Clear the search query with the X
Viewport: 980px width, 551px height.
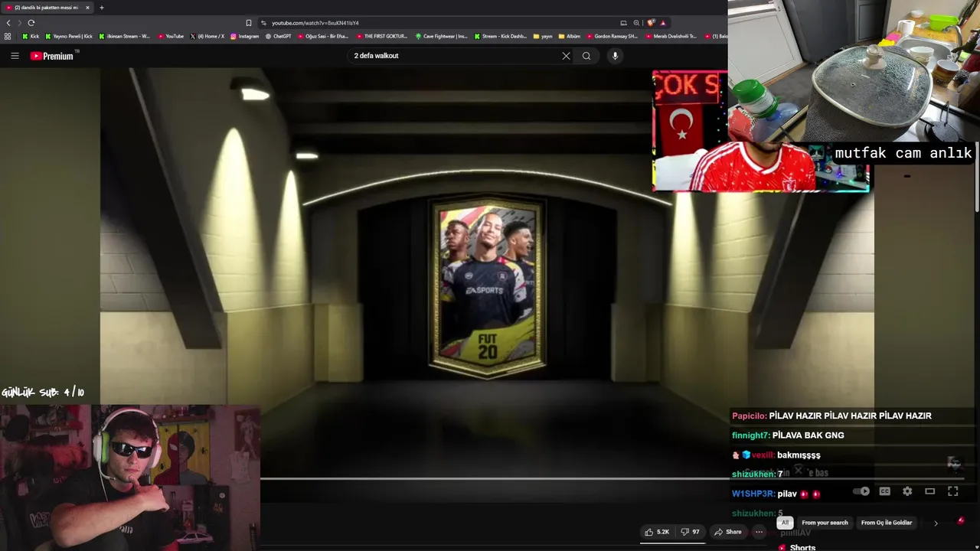566,56
